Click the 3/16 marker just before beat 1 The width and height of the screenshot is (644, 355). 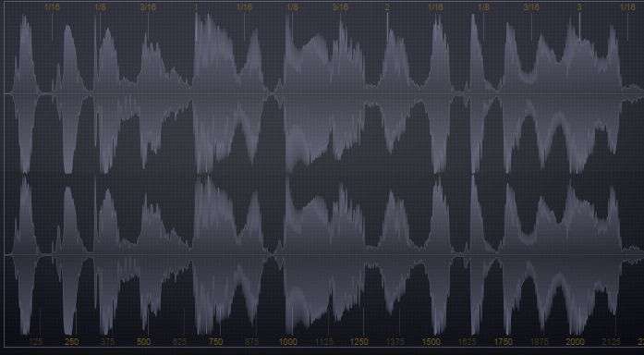click(148, 7)
